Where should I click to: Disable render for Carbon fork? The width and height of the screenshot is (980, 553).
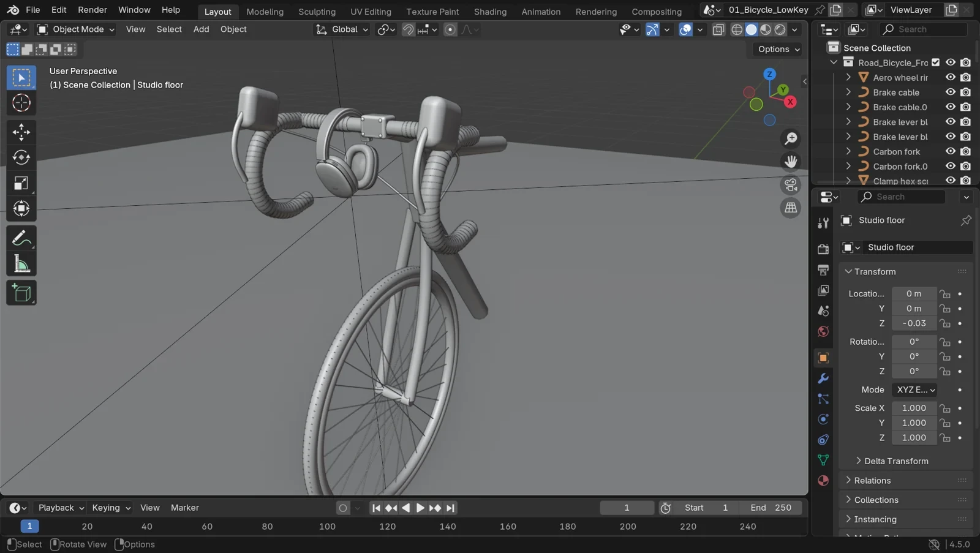click(x=965, y=151)
